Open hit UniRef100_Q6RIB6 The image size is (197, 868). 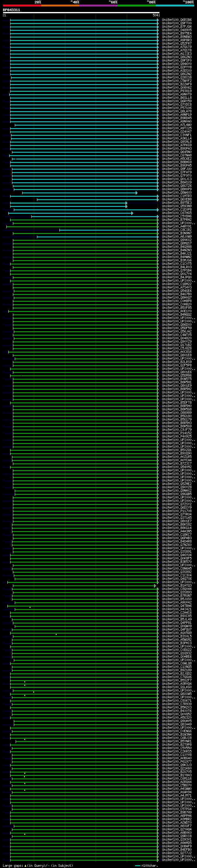tap(177, 20)
